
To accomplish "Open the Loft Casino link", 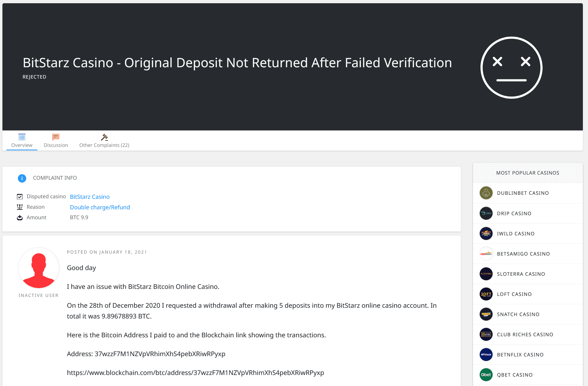I will click(514, 294).
